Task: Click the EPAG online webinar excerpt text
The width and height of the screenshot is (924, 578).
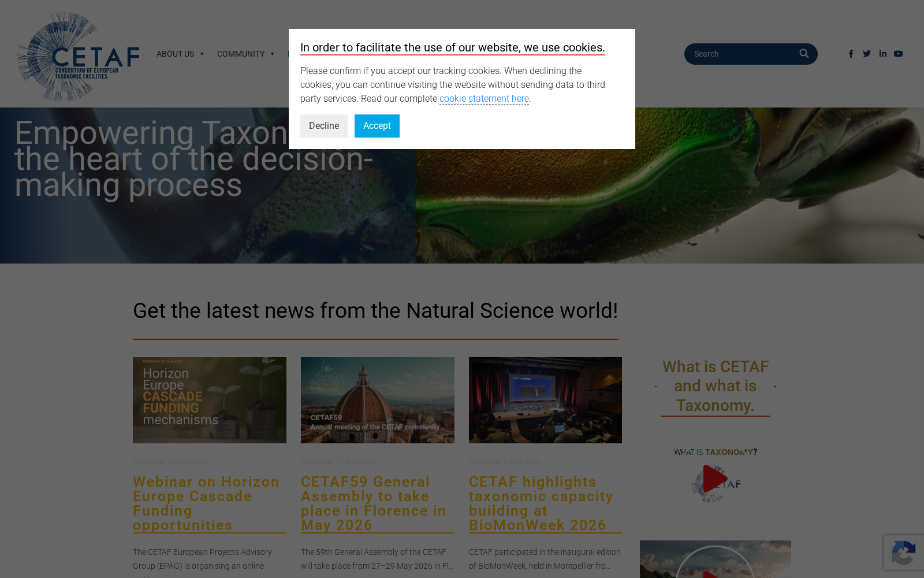Action: coord(202,562)
